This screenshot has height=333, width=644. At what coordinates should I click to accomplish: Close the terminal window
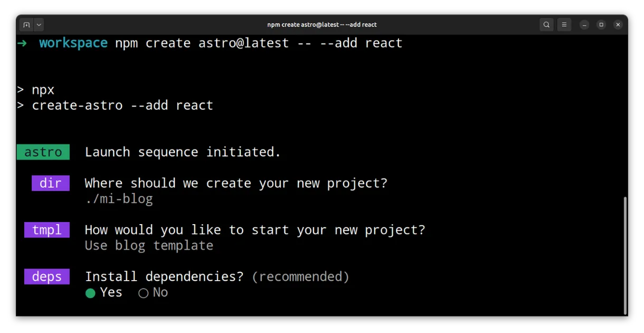[x=618, y=25]
